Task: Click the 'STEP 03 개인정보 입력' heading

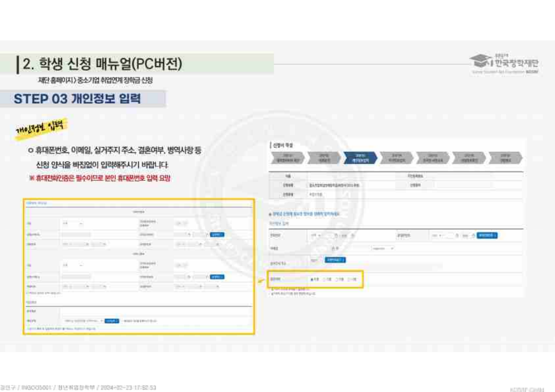Action: [77, 99]
